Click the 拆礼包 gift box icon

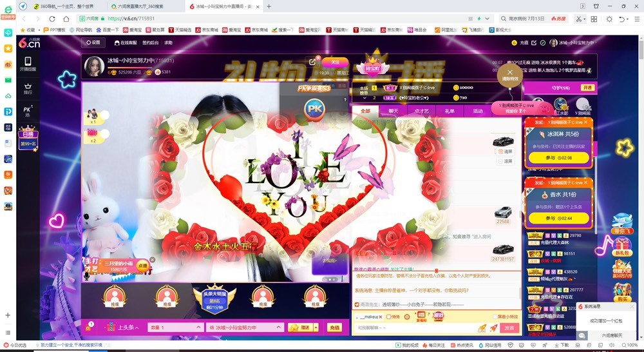[x=623, y=248]
